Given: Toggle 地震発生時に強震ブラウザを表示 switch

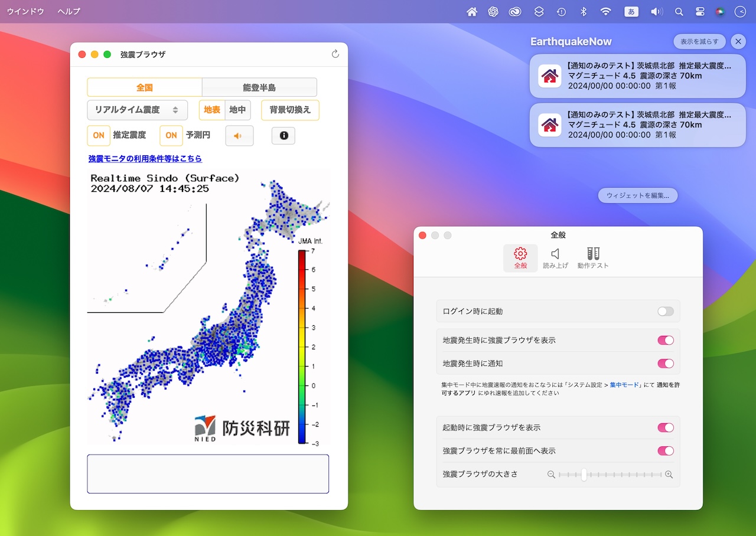Looking at the screenshot, I should 666,340.
